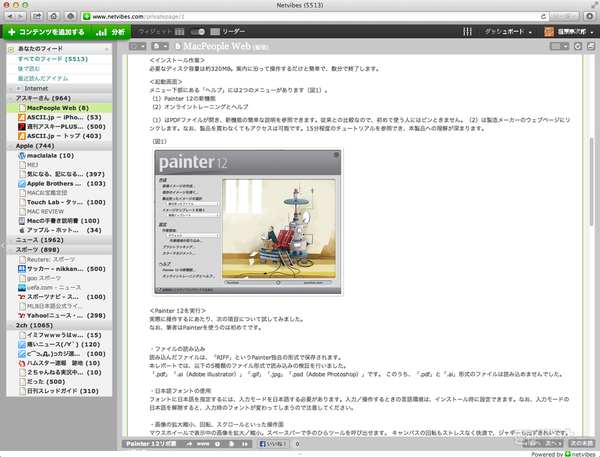Select the サッカー - nikkan... (500) feed

click(59, 269)
